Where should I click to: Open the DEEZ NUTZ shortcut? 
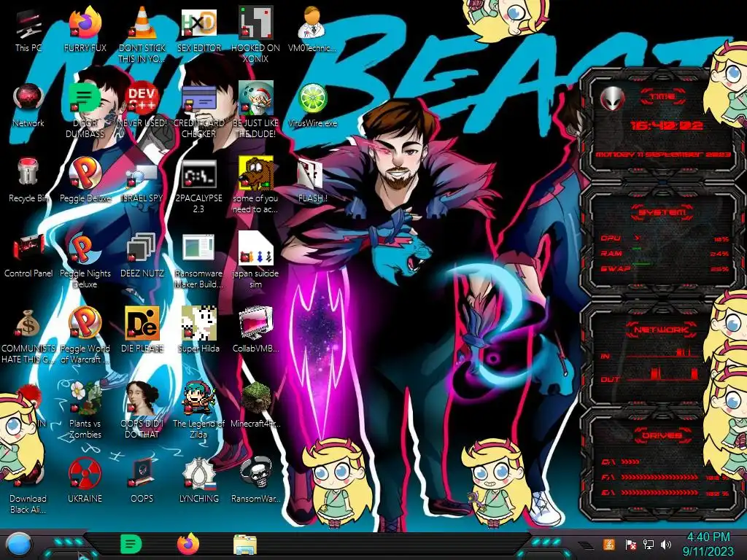coord(142,256)
